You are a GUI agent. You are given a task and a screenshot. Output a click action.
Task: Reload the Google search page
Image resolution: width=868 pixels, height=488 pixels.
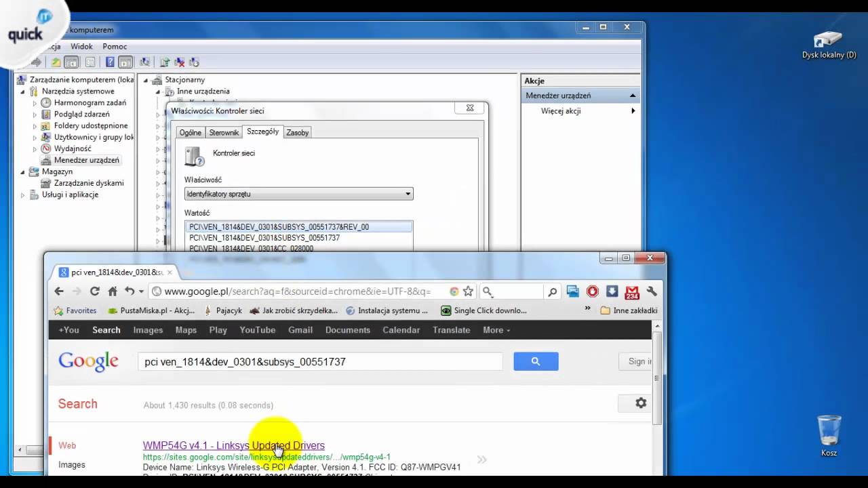95,291
